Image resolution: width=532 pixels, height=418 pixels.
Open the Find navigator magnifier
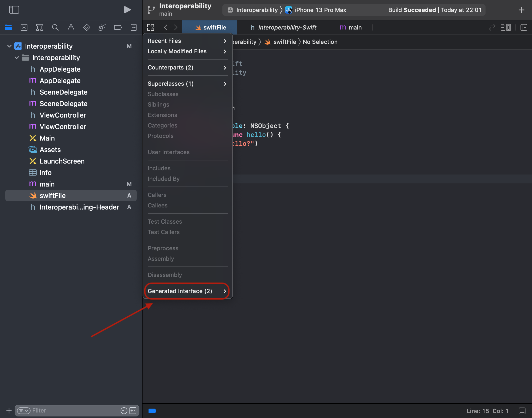(x=55, y=27)
